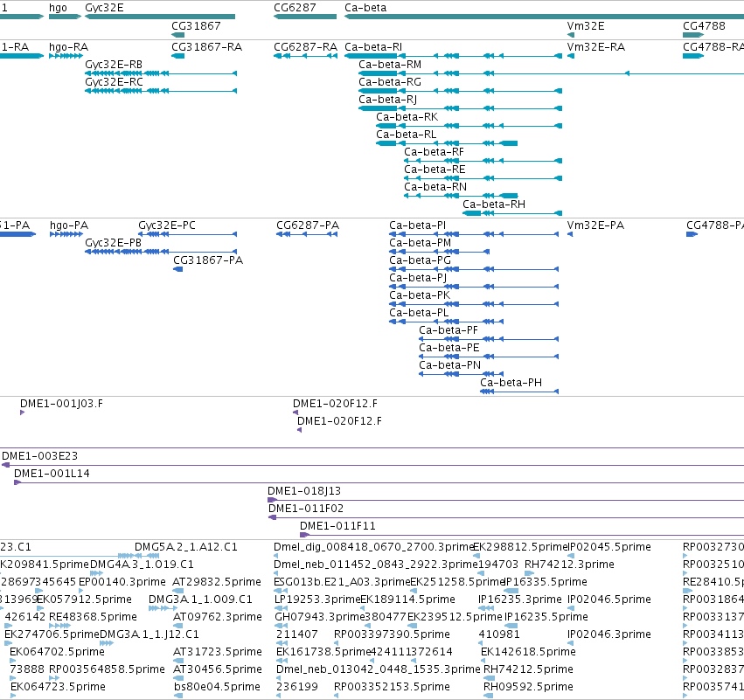Click the Ca-beta-RE transcript label
This screenshot has width=744, height=700.
[435, 170]
